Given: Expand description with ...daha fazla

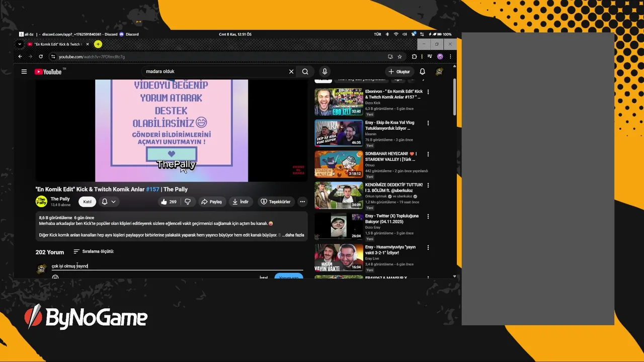Looking at the screenshot, I should pos(293,235).
